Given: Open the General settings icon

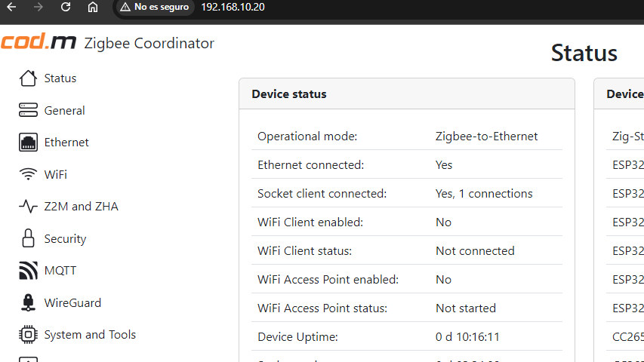Looking at the screenshot, I should pyautogui.click(x=28, y=110).
